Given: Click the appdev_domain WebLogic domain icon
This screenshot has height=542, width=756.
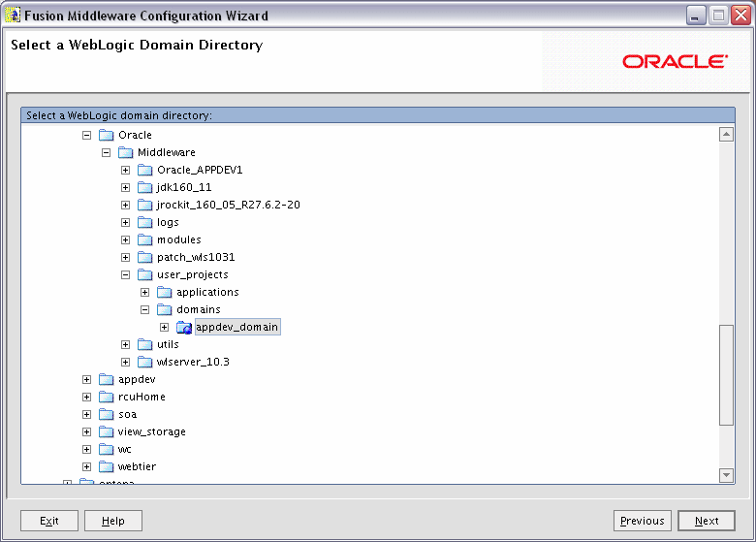Looking at the screenshot, I should tap(184, 328).
